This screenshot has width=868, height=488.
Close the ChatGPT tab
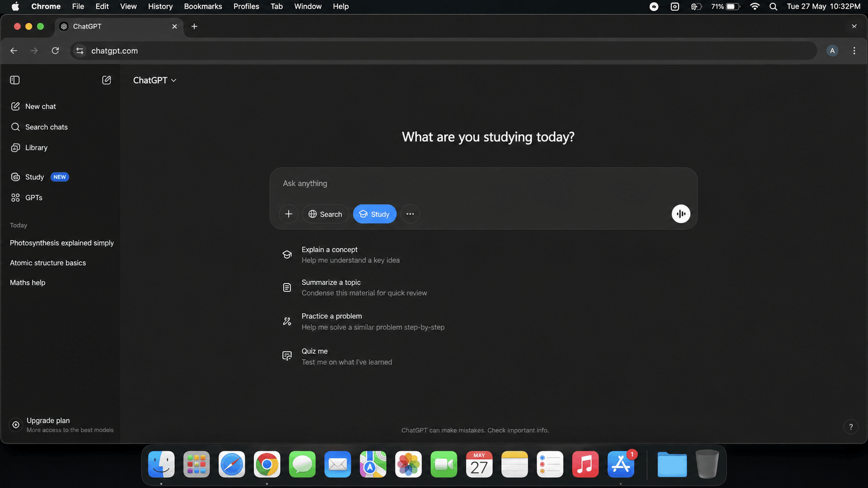175,26
